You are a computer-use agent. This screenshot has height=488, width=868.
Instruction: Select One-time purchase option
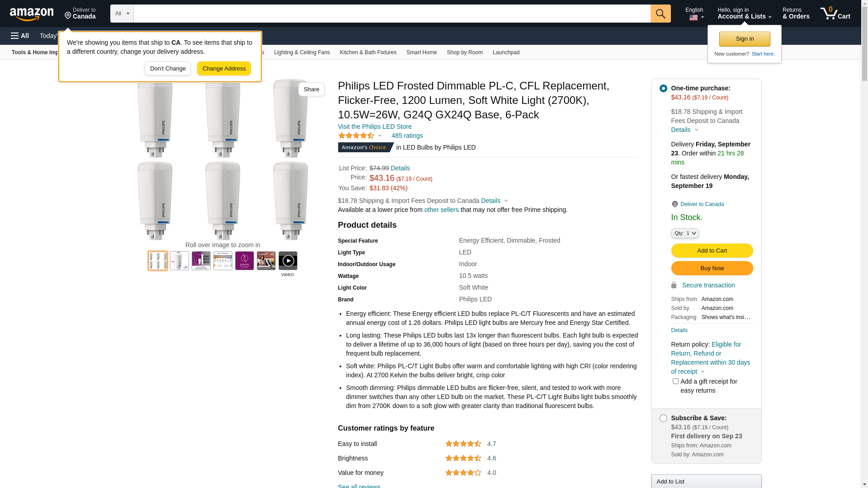click(x=663, y=89)
